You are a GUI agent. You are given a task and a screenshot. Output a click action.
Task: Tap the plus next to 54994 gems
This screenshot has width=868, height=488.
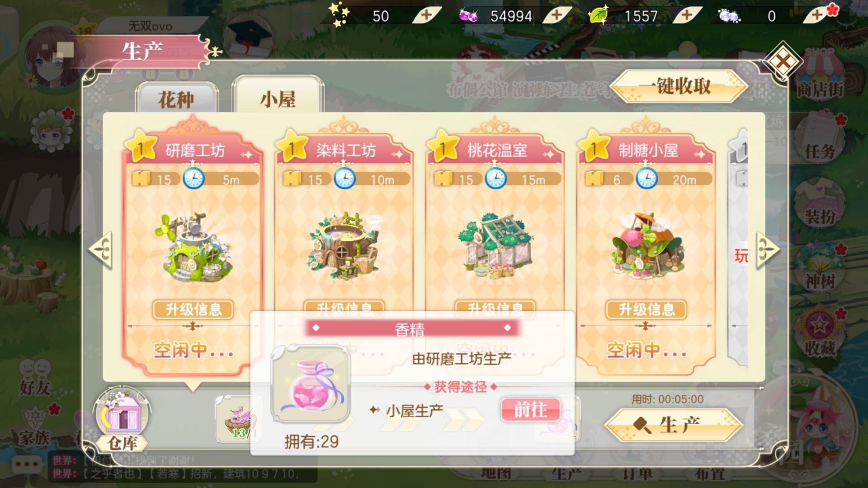coord(557,16)
